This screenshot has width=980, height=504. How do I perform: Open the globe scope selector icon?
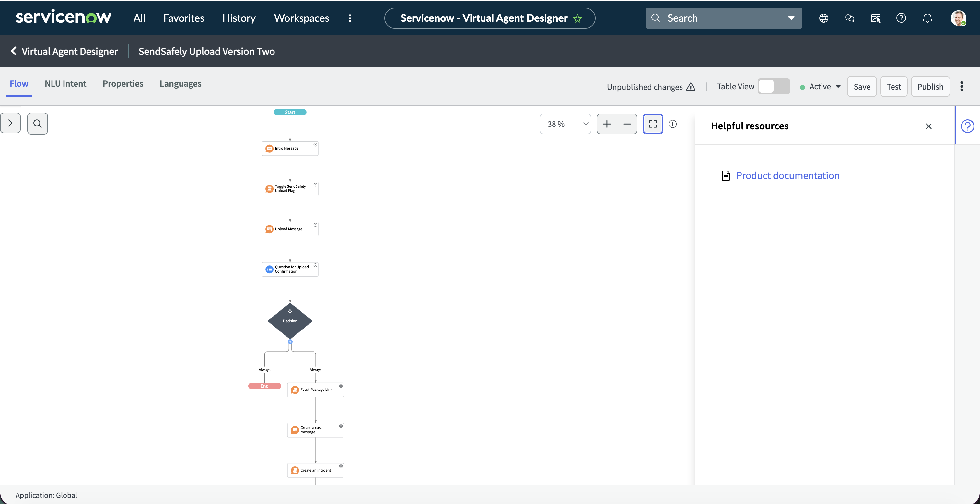click(824, 18)
